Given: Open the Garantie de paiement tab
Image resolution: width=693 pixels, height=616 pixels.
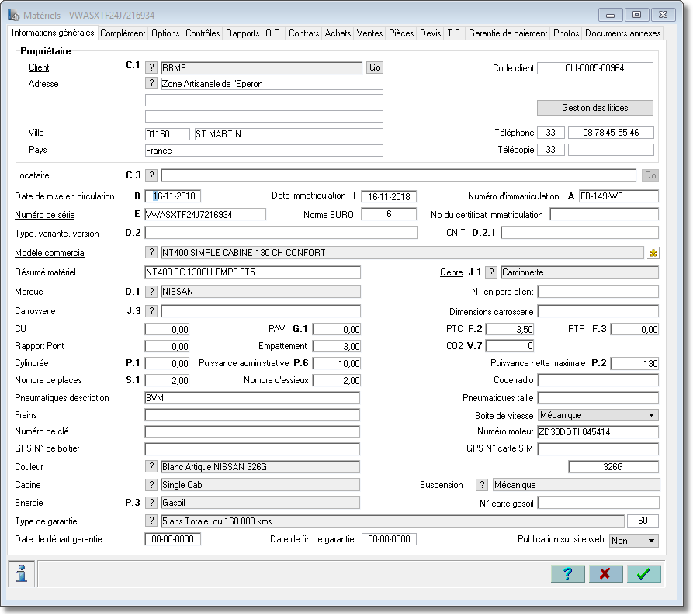Looking at the screenshot, I should pyautogui.click(x=508, y=33).
